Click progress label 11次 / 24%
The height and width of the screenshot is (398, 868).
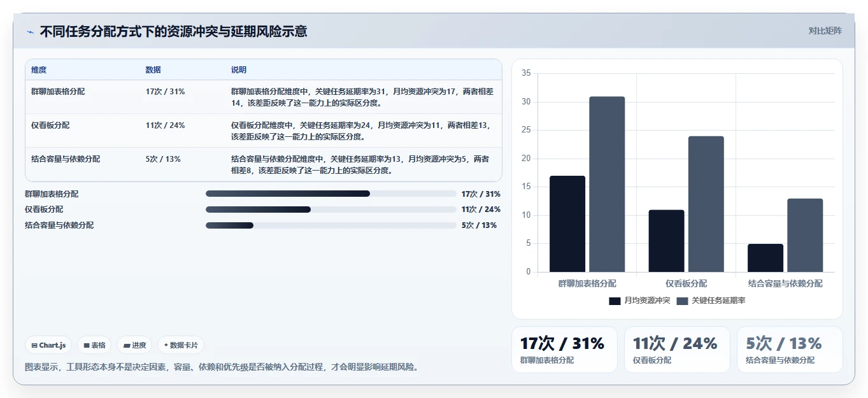[481, 210]
